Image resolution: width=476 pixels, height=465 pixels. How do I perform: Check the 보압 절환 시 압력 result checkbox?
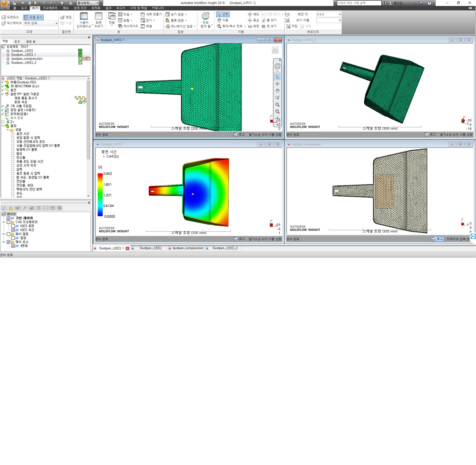pyautogui.click(x=13, y=138)
